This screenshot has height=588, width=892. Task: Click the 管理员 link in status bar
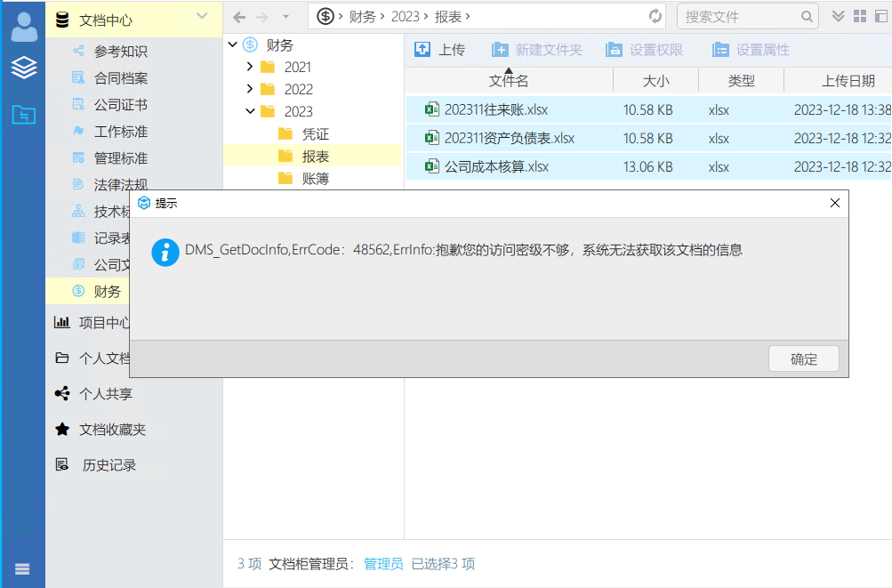[x=383, y=563]
